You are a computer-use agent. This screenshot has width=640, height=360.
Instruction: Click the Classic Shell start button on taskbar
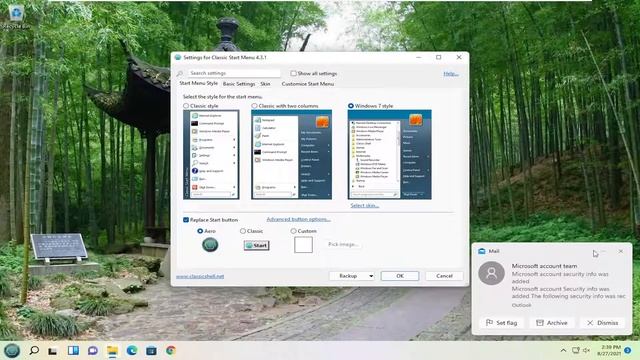(12, 350)
